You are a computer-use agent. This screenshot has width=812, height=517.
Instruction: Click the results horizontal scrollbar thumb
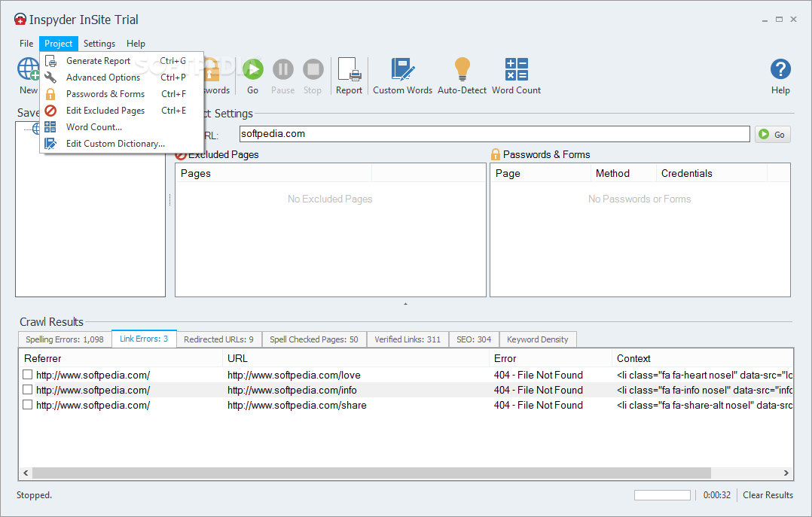point(371,473)
